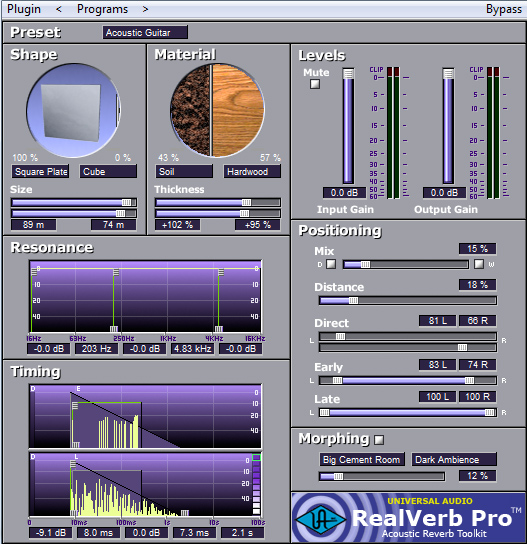The image size is (527, 544).
Task: Click the Output Gain 0.0 dB field
Action: [x=444, y=193]
